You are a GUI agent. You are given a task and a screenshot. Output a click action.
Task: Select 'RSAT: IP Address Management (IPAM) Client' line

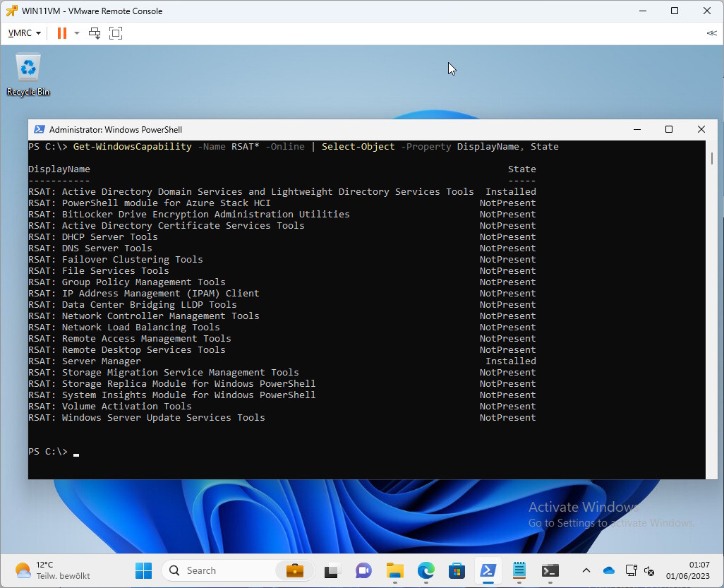tap(143, 294)
